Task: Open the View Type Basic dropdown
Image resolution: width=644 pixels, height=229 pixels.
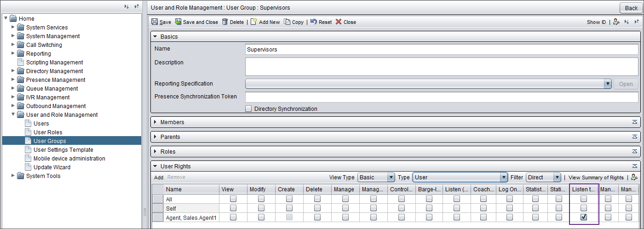Action: (x=376, y=177)
